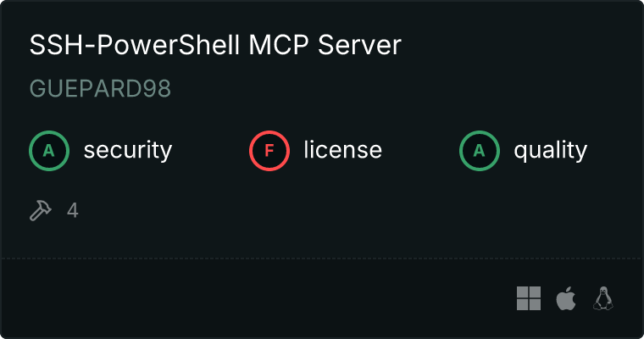
Task: Click the green A security grade badge
Action: 49,150
